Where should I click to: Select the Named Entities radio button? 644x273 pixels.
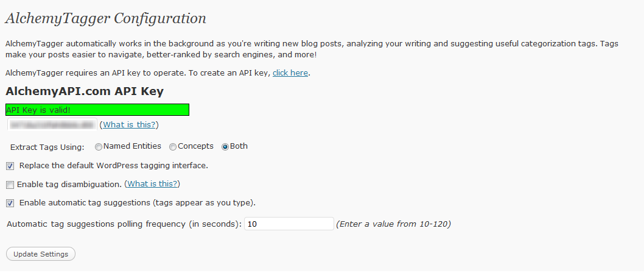coord(99,147)
